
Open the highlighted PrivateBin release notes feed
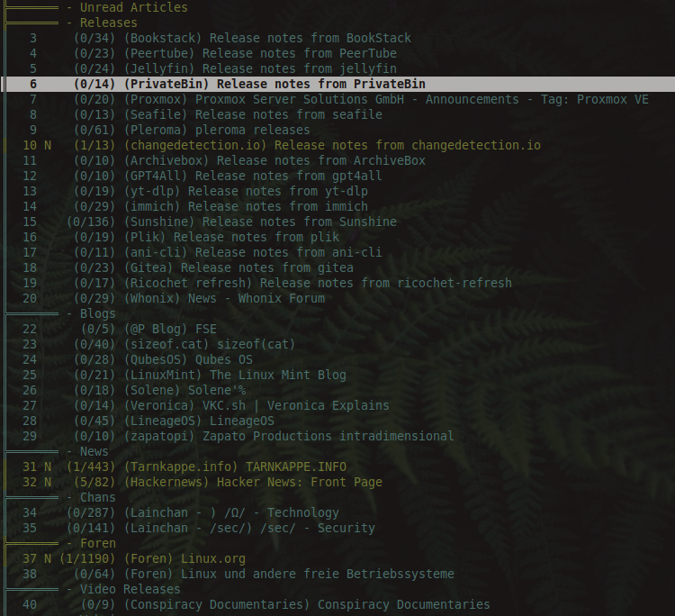coord(337,84)
